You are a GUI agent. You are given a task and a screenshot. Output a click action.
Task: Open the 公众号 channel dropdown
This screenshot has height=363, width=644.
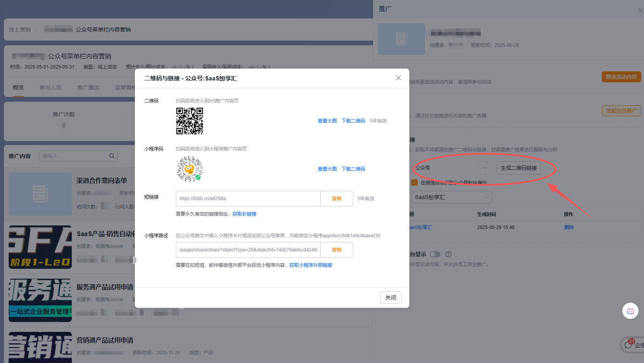point(452,168)
